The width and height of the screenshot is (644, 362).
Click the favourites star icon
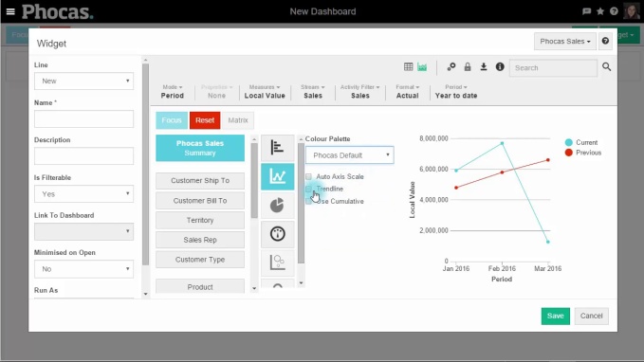600,11
